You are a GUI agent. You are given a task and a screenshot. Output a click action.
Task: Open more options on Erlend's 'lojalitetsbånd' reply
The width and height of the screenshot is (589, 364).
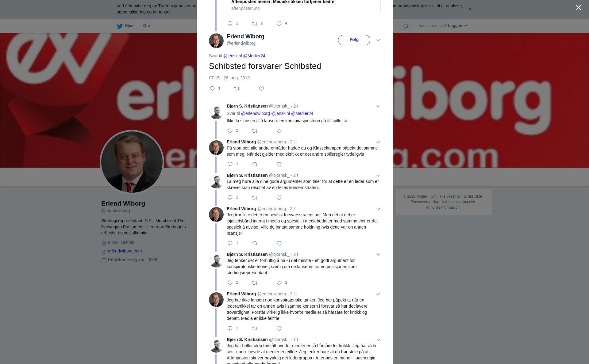[x=378, y=209]
